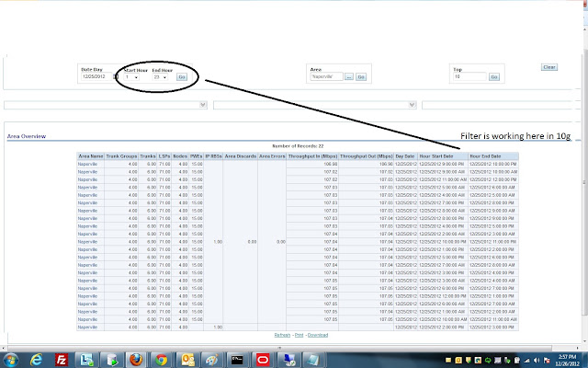Screen dimensions: 588x368
Task: Open the middle wide empty dropdown
Action: point(314,105)
